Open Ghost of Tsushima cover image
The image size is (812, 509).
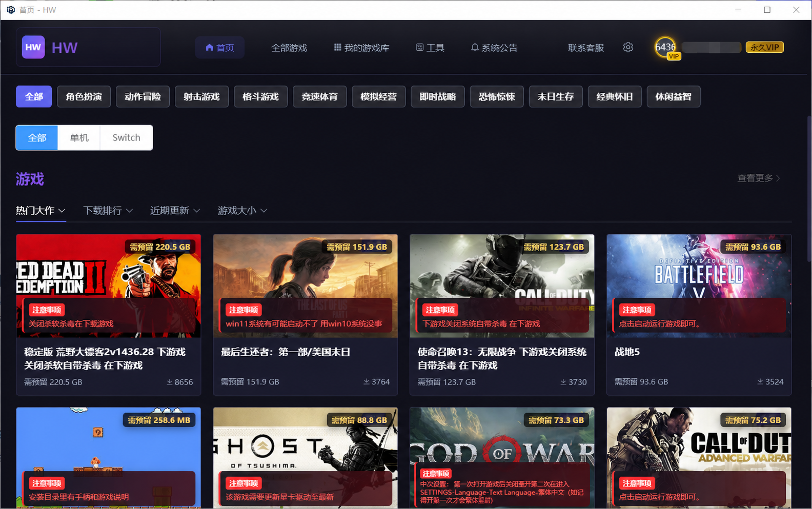[306, 458]
